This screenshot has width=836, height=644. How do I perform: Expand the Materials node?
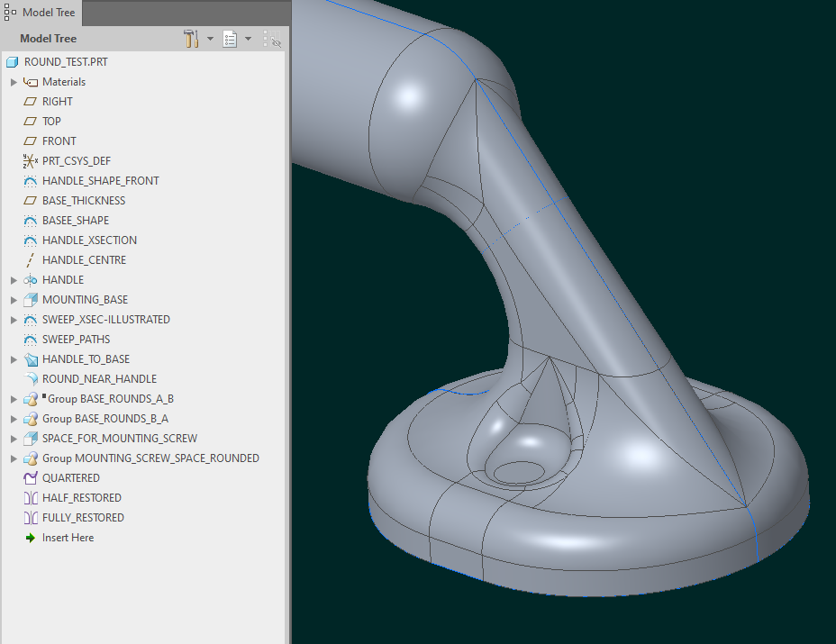pyautogui.click(x=13, y=81)
